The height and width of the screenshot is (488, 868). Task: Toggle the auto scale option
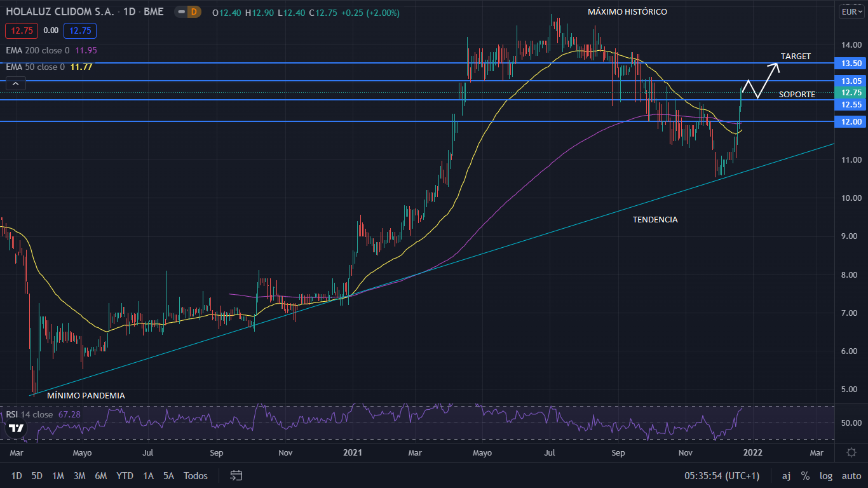pyautogui.click(x=851, y=475)
